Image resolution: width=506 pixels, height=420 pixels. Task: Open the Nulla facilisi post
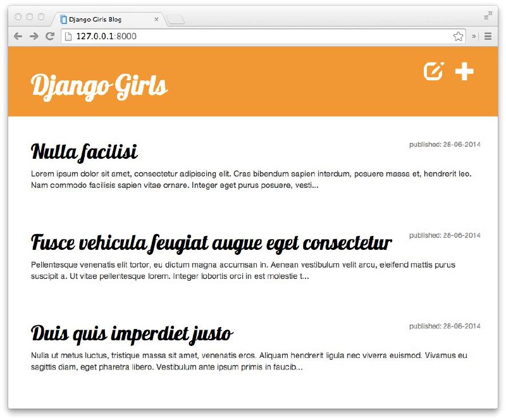tap(84, 152)
